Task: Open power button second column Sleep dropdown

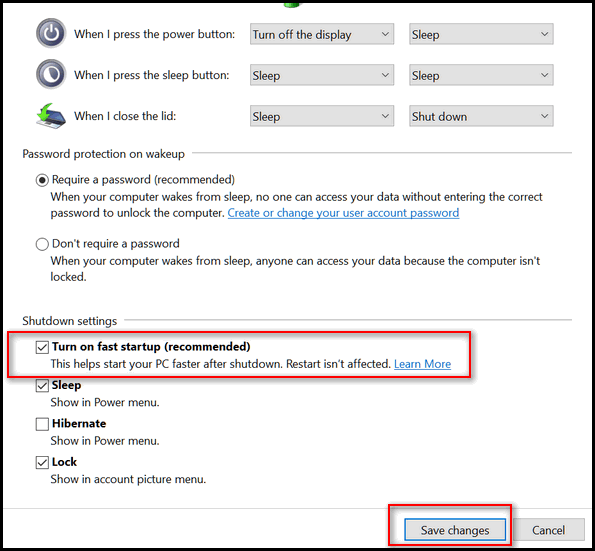Action: 481,34
